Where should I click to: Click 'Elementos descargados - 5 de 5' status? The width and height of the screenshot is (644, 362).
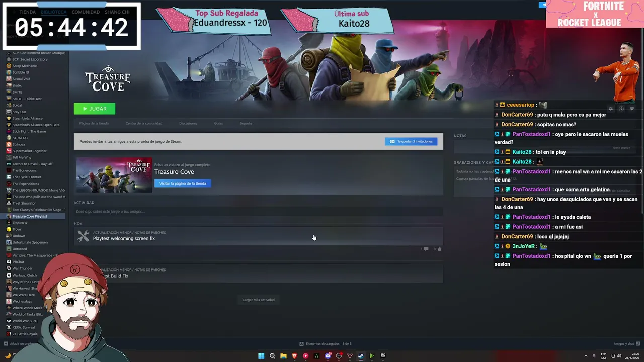click(326, 344)
